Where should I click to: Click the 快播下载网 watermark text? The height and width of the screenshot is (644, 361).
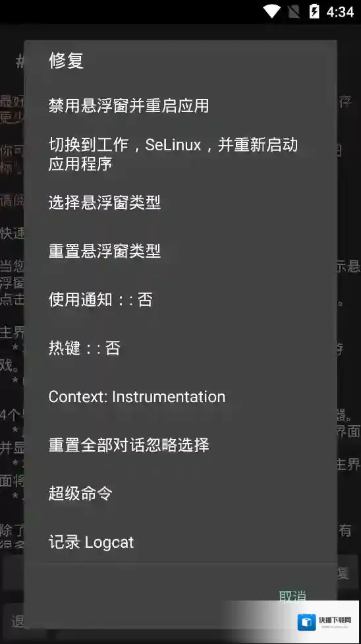point(335,620)
